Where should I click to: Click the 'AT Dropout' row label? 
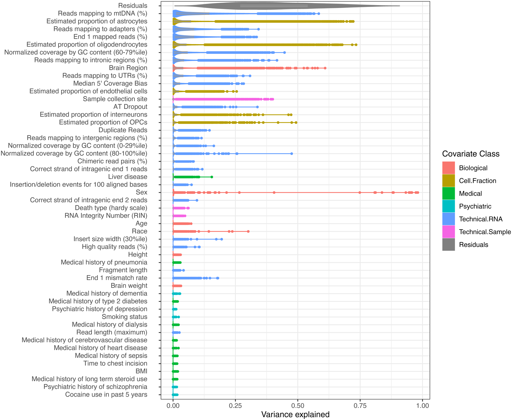tap(130, 107)
